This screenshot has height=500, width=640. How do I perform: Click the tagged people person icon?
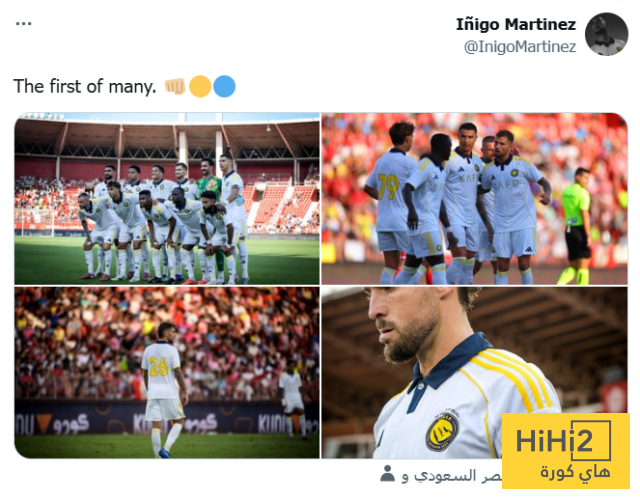pos(387,474)
